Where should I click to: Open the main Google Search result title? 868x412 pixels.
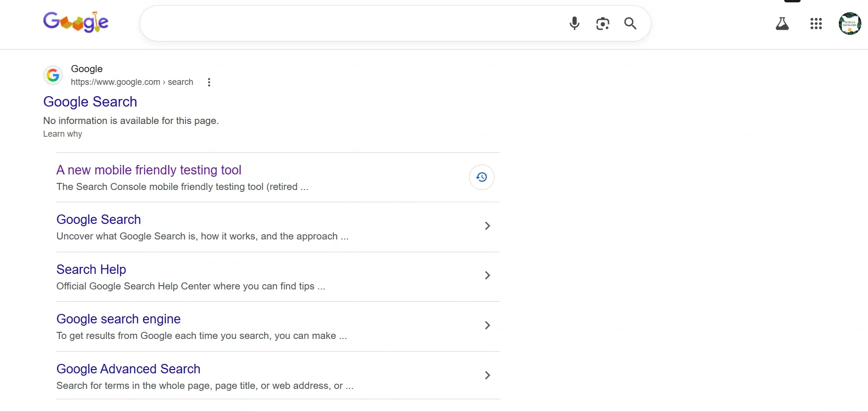pos(90,102)
